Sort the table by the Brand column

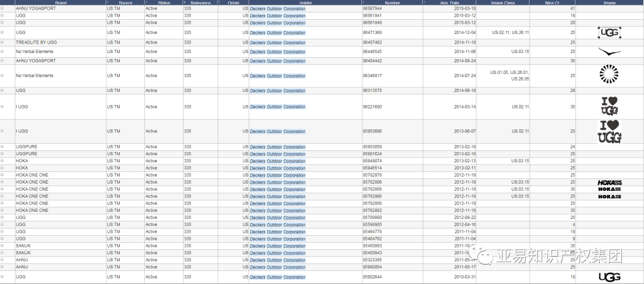[x=61, y=2]
